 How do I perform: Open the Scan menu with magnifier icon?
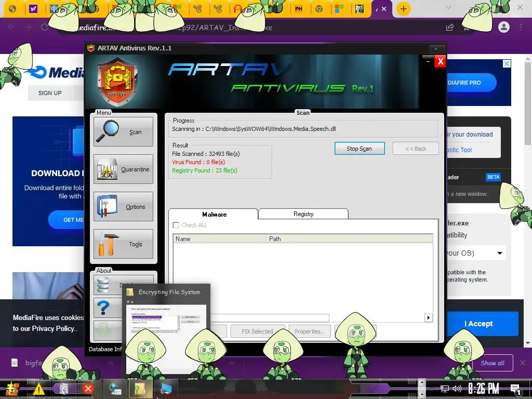123,131
